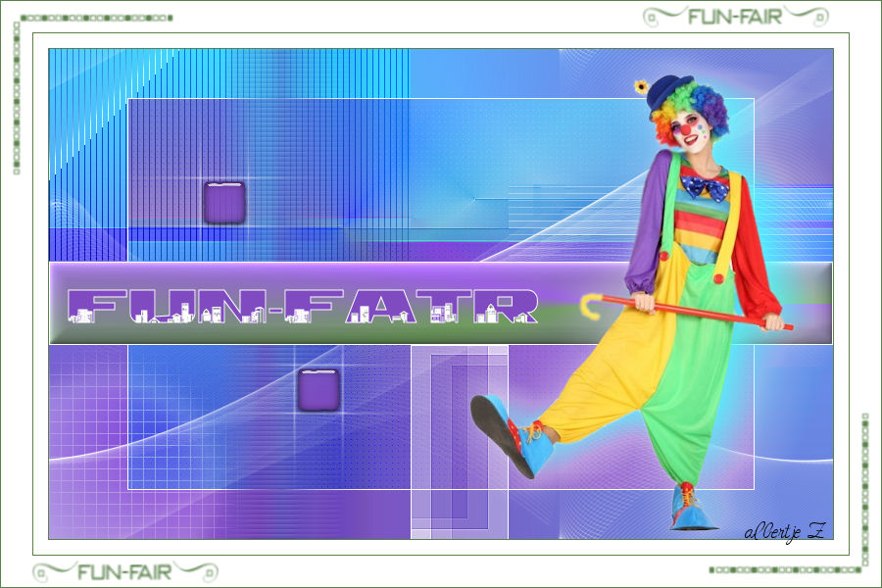Click the nested rectangle panel at bottom center
Image resolution: width=882 pixels, height=588 pixels.
tap(459, 441)
